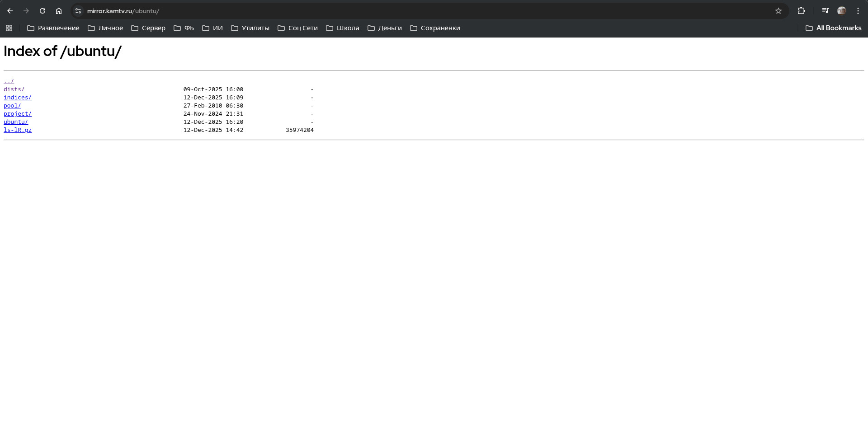View site information icon in address bar
The width and height of the screenshot is (868, 441).
78,11
